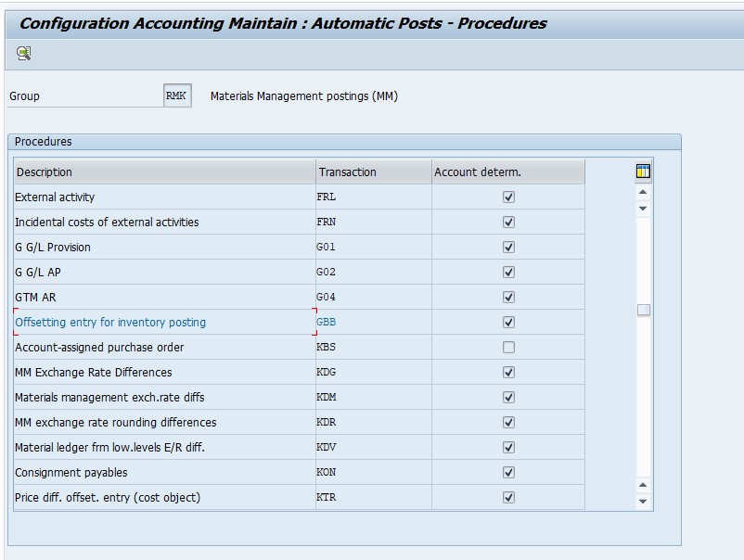The height and width of the screenshot is (560, 744).
Task: Toggle Account determ. checkbox for KTR
Action: pos(508,497)
